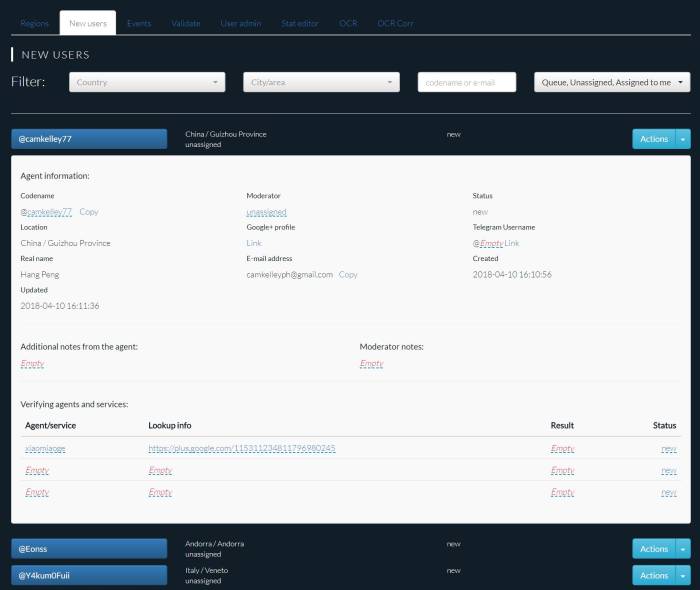The width and height of the screenshot is (700, 590).
Task: Edit empty Moderator notes field
Action: (371, 364)
